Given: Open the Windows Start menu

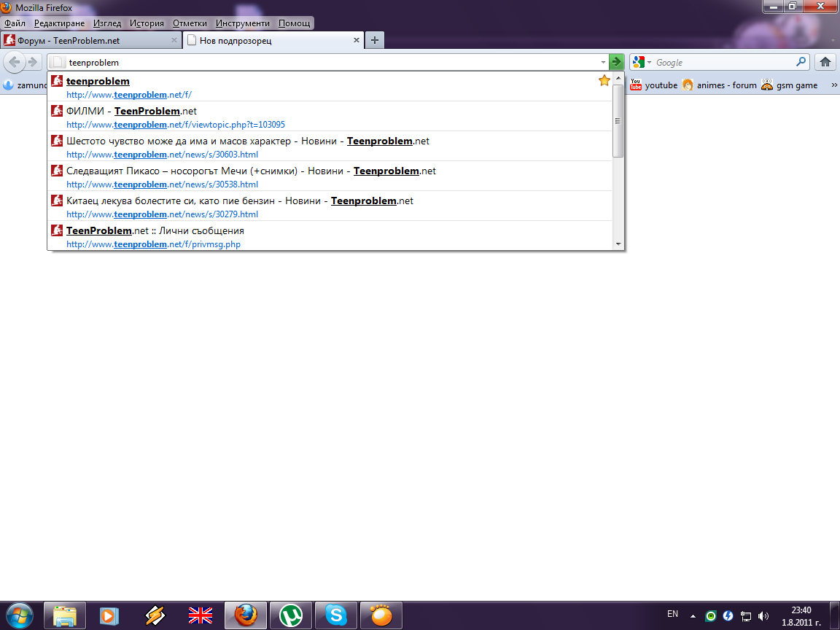Looking at the screenshot, I should tap(19, 615).
